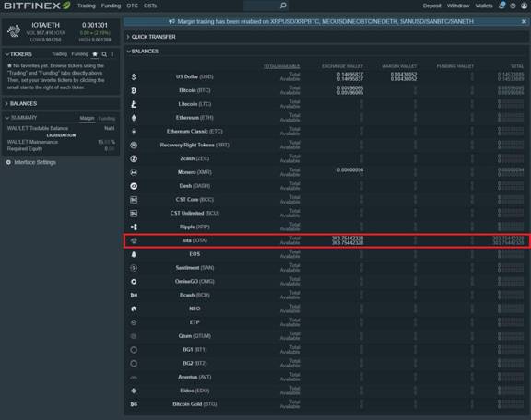
Task: Click the Bitfinex logo
Action: pos(37,6)
